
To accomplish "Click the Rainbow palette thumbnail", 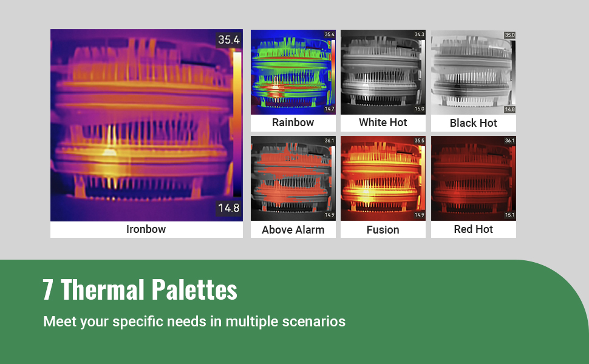I will 293,73.
